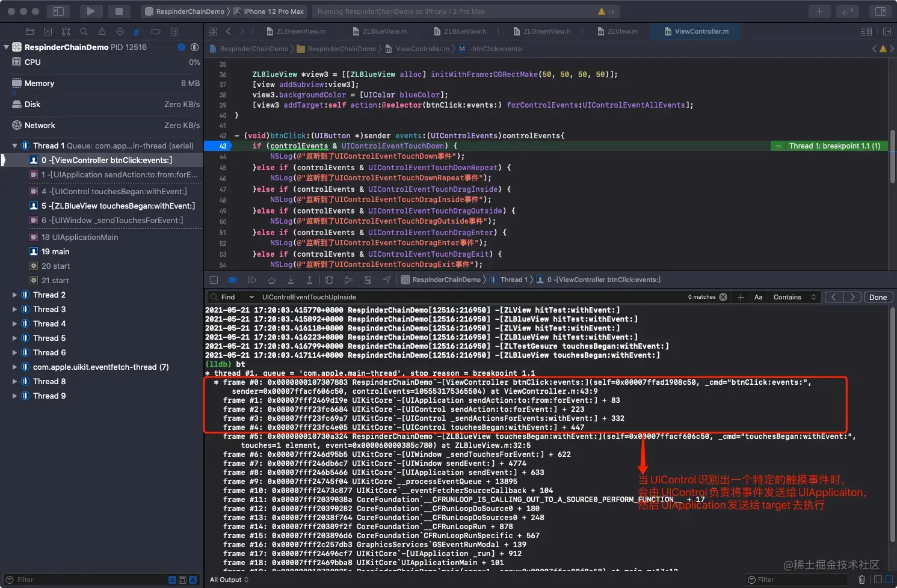Open the project navigator folder icon

point(29,31)
